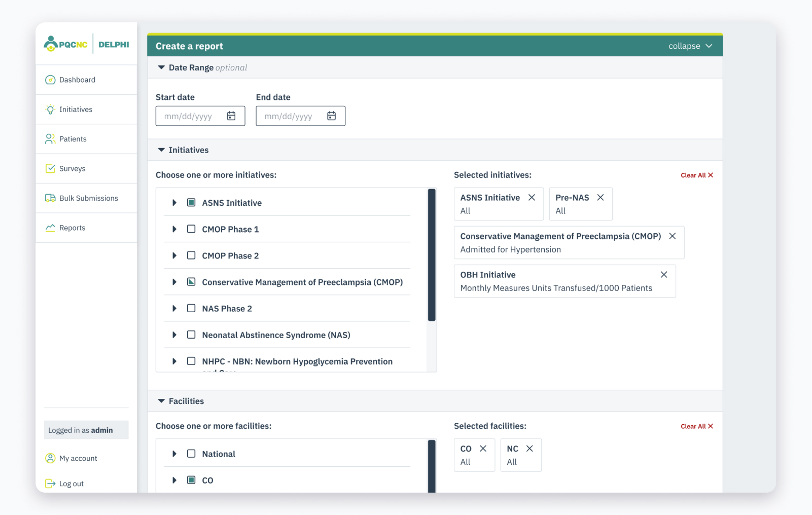This screenshot has height=515, width=812.
Task: Tick the National facility checkbox
Action: (191, 454)
